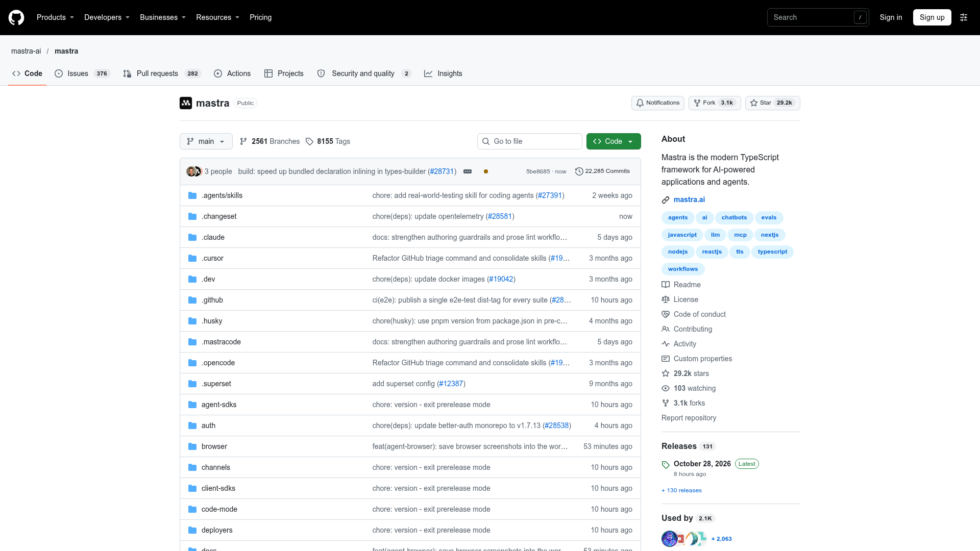The height and width of the screenshot is (551, 980).
Task: Open the 22,285 Commits history
Action: pos(602,171)
